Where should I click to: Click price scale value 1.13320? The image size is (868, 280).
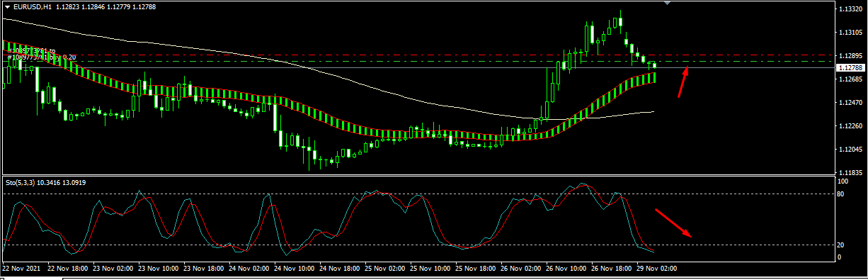point(850,9)
